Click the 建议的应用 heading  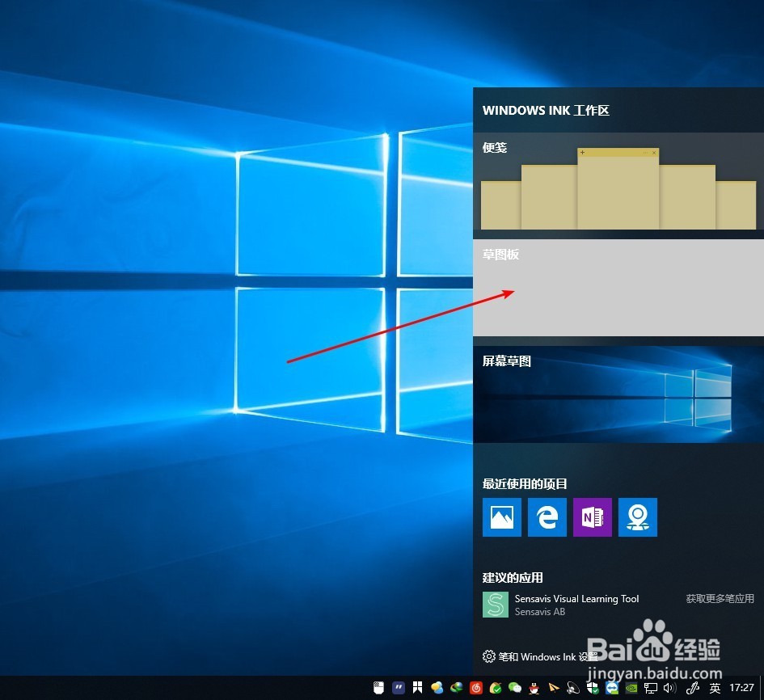coord(513,578)
